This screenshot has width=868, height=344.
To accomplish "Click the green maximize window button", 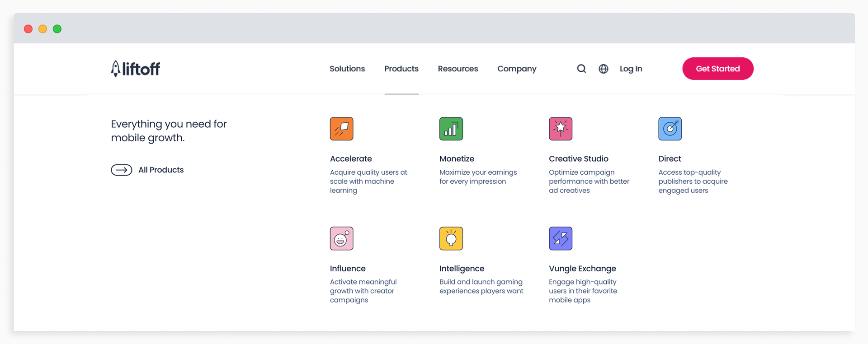I will (57, 29).
